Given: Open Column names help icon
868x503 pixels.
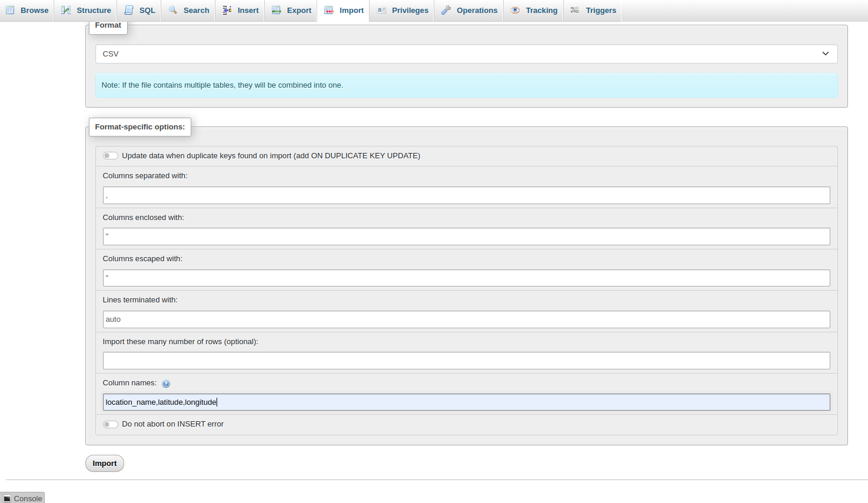Looking at the screenshot, I should pos(166,384).
